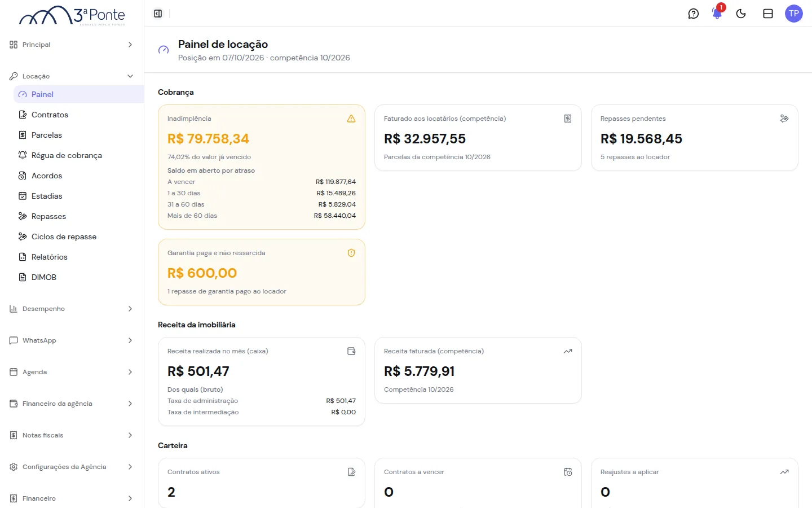Viewport: 812px width, 508px height.
Task: Open Ciclos de repasse in the sidebar
Action: (78, 237)
